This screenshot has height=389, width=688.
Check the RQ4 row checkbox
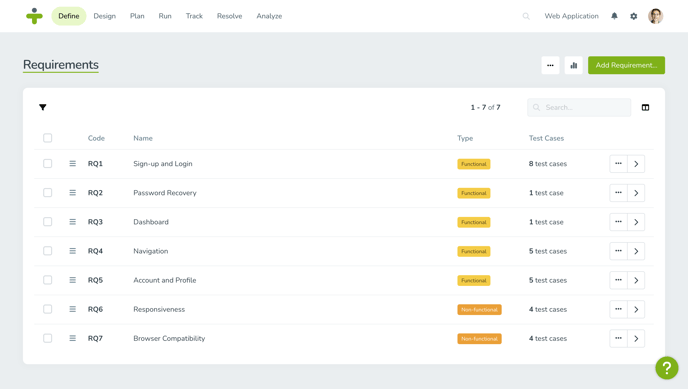47,251
